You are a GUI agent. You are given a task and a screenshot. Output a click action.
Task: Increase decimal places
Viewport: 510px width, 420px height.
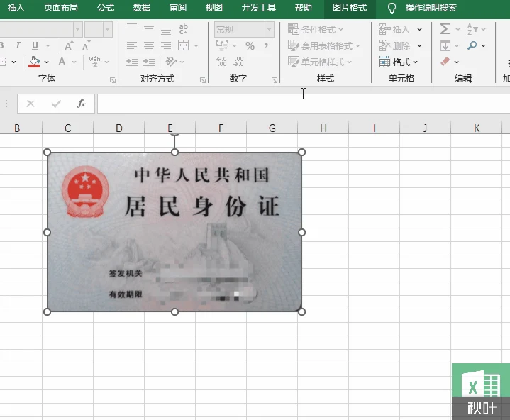click(x=221, y=62)
